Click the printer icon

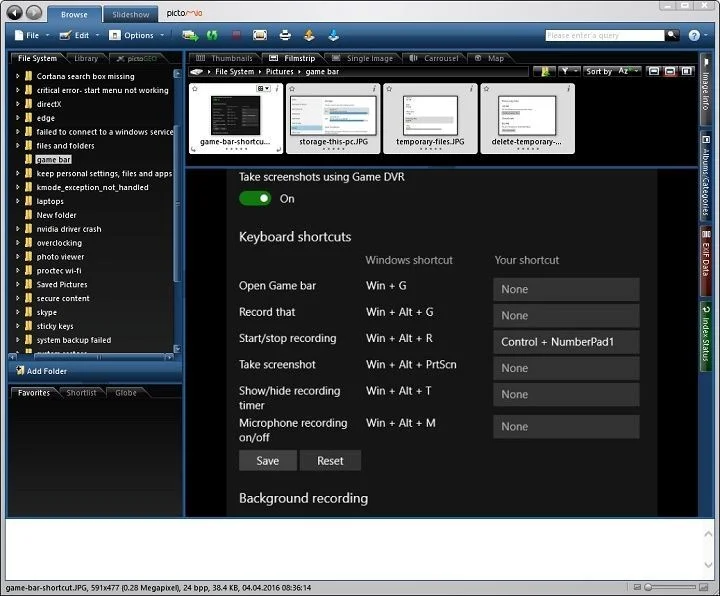click(285, 35)
